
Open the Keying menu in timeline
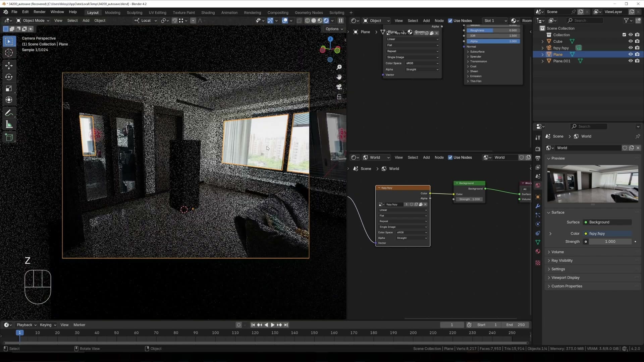pyautogui.click(x=48, y=325)
